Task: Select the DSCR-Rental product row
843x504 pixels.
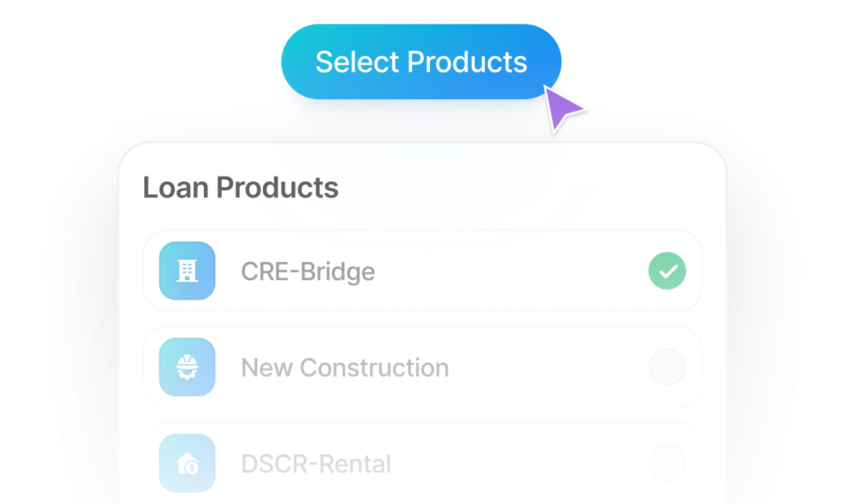Action: pyautogui.click(x=421, y=464)
